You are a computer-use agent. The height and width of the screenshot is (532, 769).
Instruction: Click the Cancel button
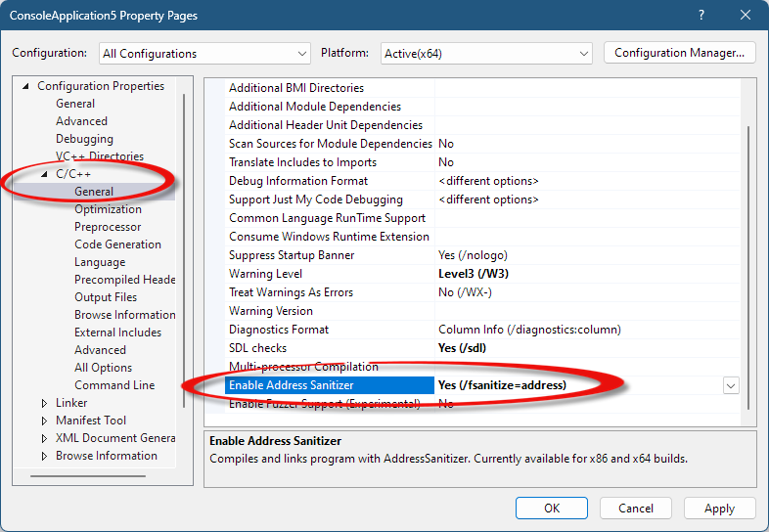pyautogui.click(x=636, y=508)
